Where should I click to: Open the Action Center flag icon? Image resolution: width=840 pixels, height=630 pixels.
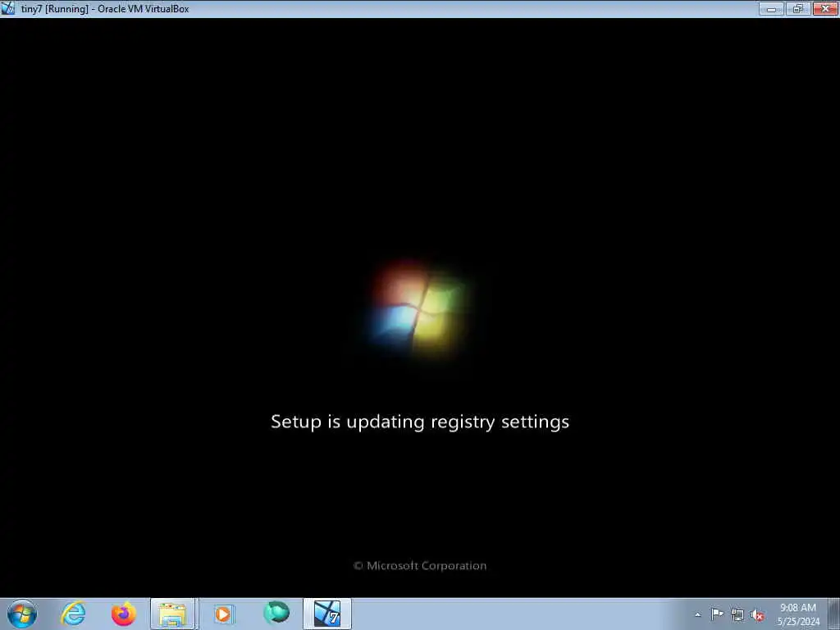[717, 614]
